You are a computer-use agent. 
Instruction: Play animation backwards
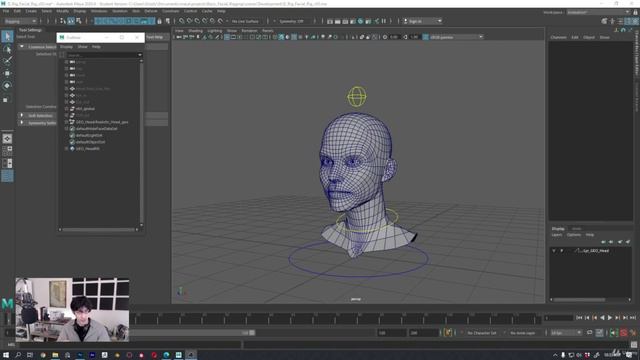(x=602, y=318)
